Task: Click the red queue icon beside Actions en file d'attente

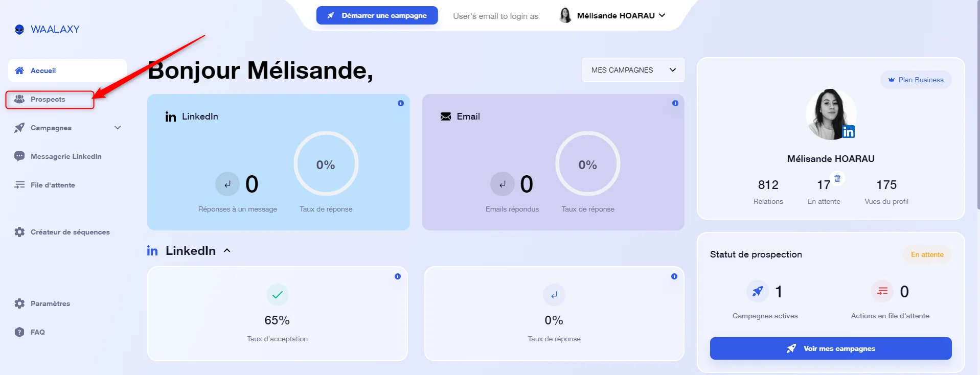Action: click(882, 291)
